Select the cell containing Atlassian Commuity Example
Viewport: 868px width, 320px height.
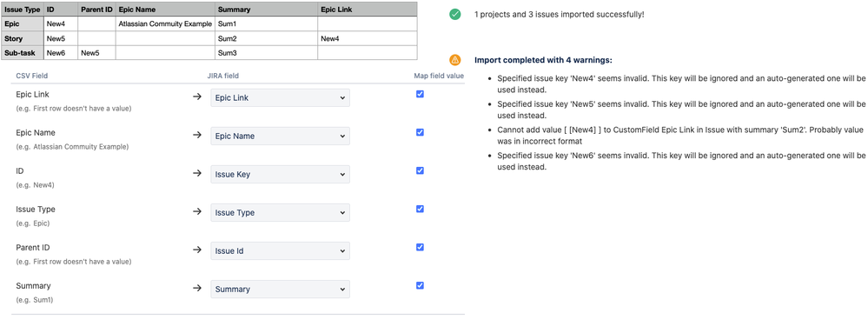pyautogui.click(x=165, y=24)
